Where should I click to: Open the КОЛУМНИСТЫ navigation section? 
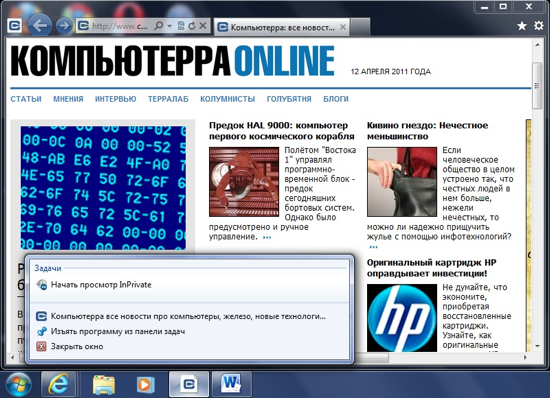click(x=228, y=99)
